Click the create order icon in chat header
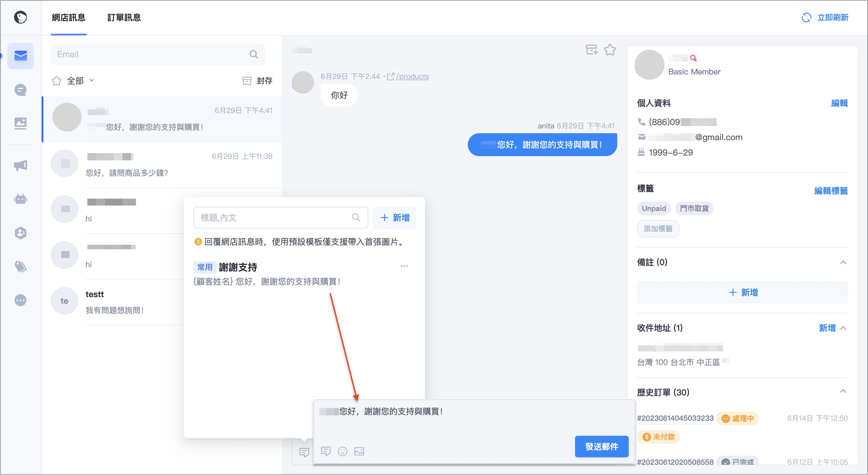868x475 pixels. click(591, 50)
